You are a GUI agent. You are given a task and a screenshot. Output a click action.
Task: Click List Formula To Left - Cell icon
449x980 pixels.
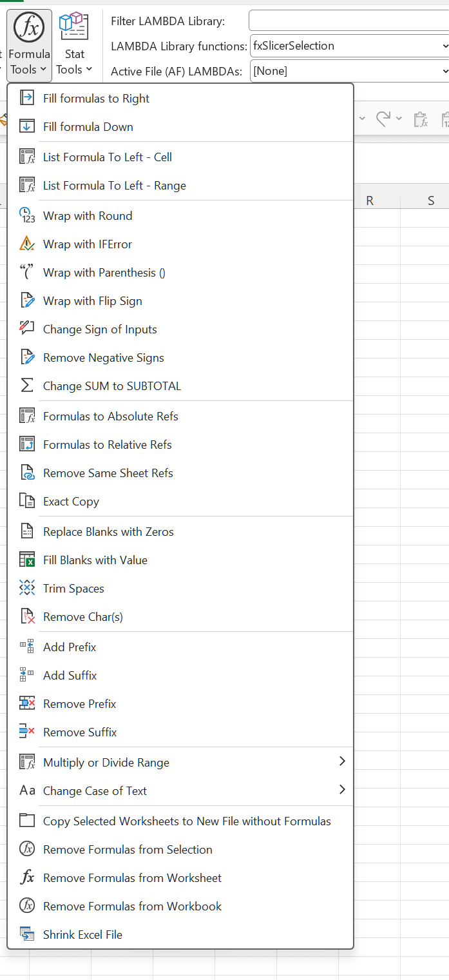click(x=27, y=157)
